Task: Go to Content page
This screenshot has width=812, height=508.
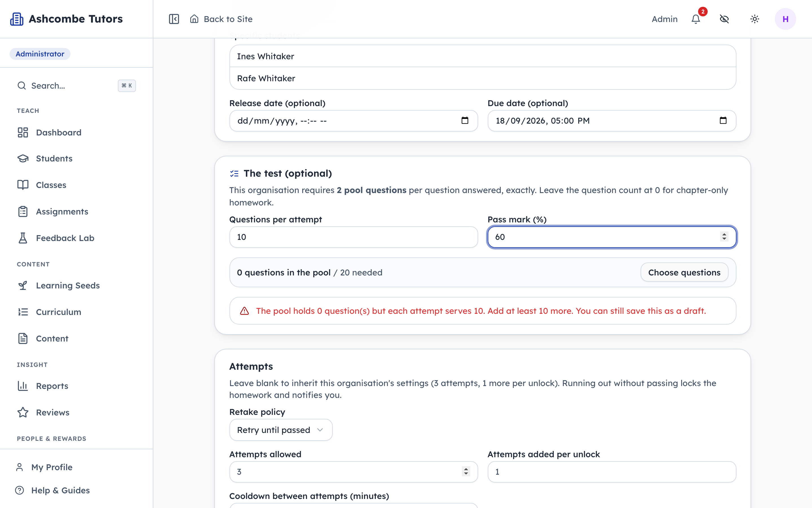Action: [52, 338]
